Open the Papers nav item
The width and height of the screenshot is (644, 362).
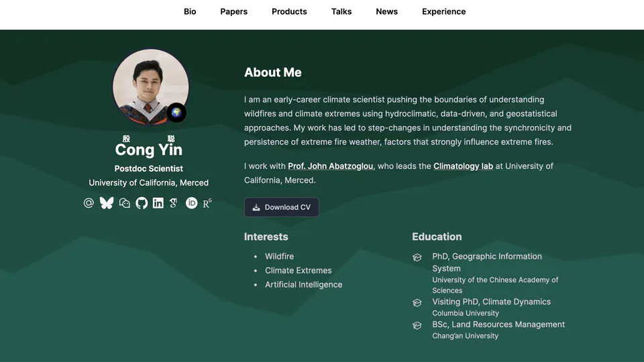(x=233, y=11)
